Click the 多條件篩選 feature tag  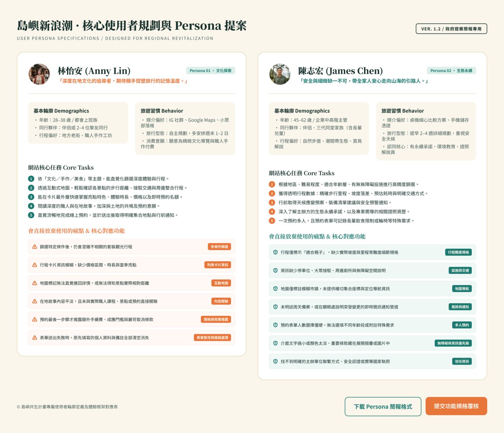(x=219, y=247)
